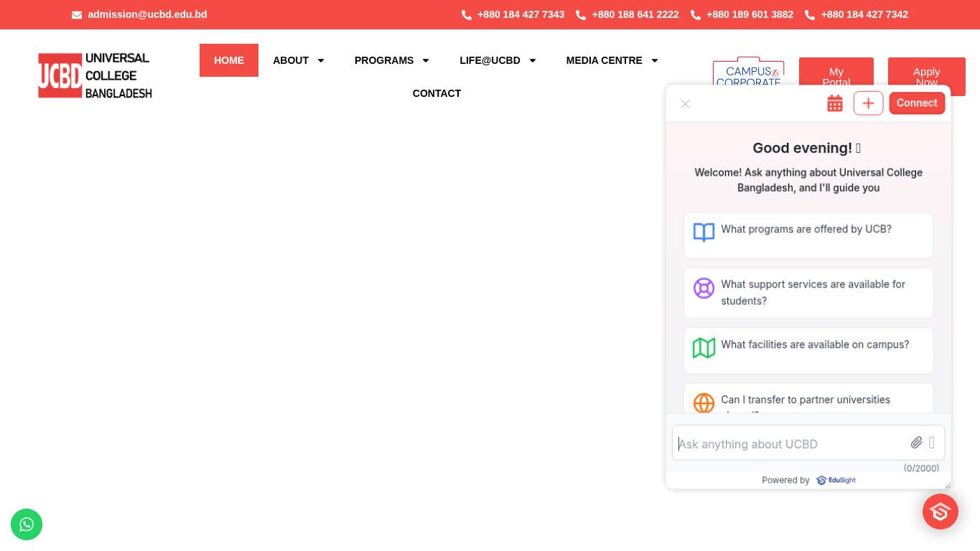980x551 pixels.
Task: Select the lifebuoy icon for support services question
Action: coord(704,288)
